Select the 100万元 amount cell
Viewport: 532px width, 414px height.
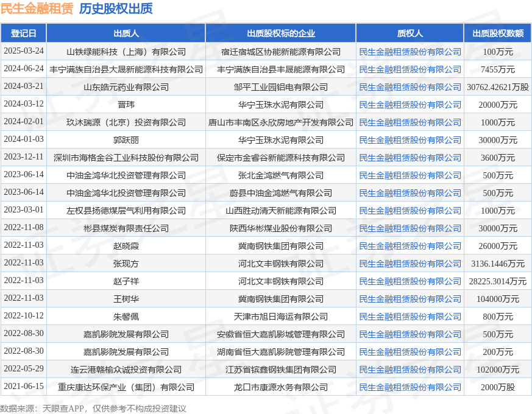[498, 52]
